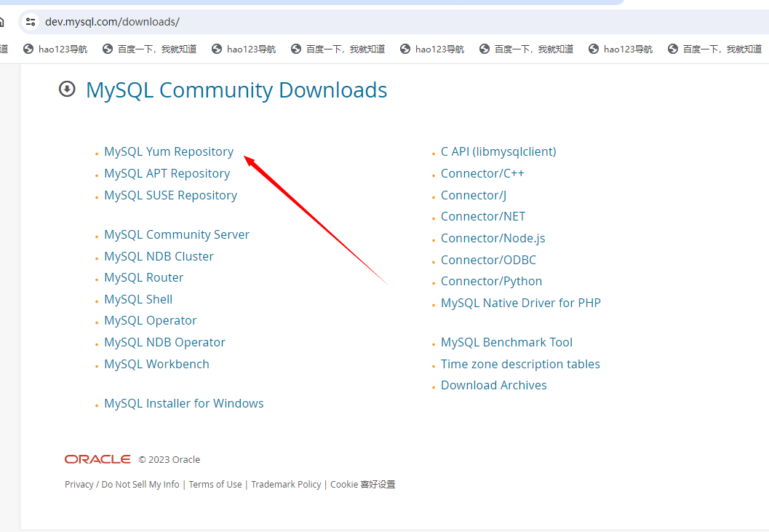The height and width of the screenshot is (532, 769).
Task: Open the Cookie 喜好设置 footer link
Action: point(362,485)
